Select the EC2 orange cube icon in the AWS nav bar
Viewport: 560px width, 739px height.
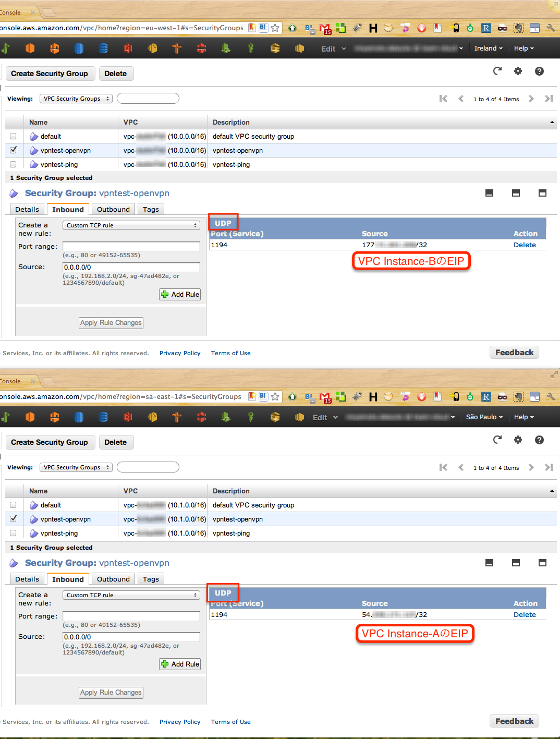30,48
